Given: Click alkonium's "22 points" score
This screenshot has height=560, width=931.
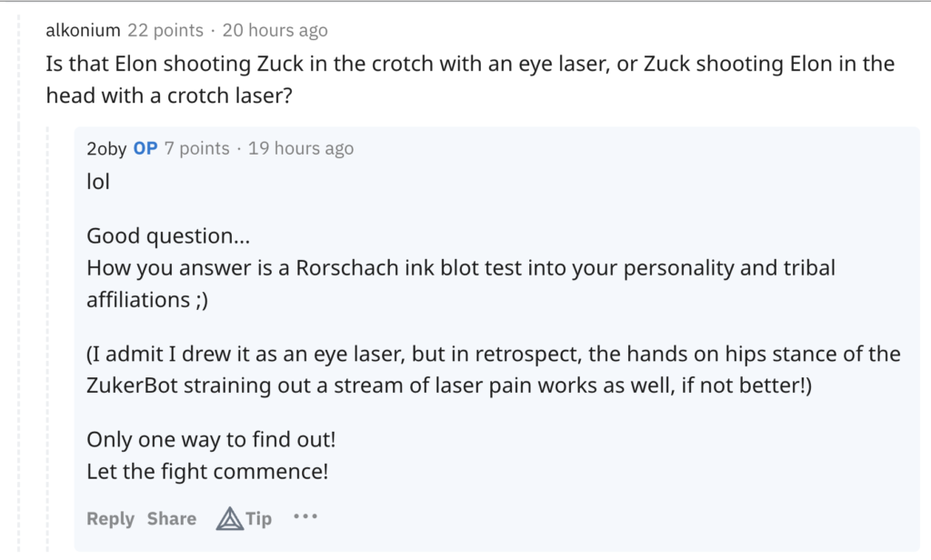Looking at the screenshot, I should (x=165, y=31).
